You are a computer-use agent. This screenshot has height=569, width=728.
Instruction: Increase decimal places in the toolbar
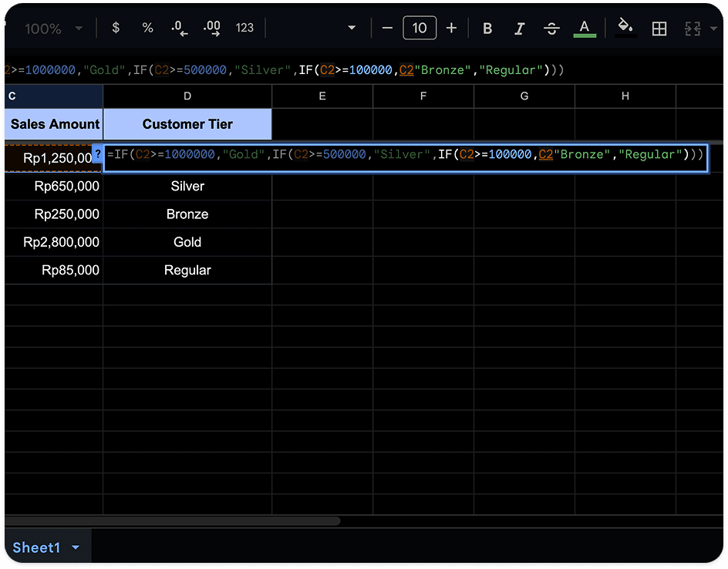tap(212, 28)
